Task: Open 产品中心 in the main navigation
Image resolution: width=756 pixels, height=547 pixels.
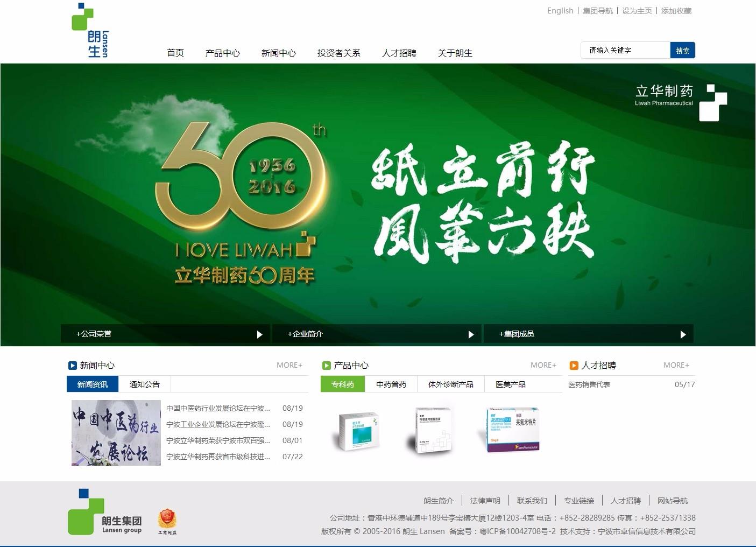Action: [x=222, y=53]
